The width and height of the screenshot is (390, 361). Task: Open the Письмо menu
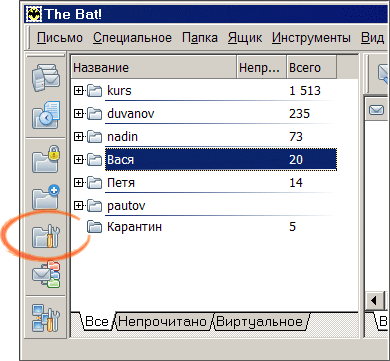point(60,38)
